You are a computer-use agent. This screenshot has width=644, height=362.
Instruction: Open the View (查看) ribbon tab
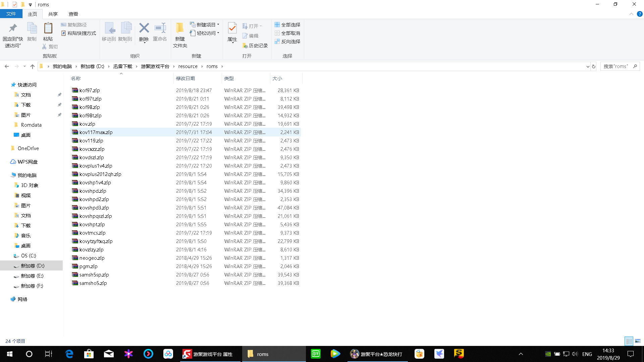tap(73, 14)
